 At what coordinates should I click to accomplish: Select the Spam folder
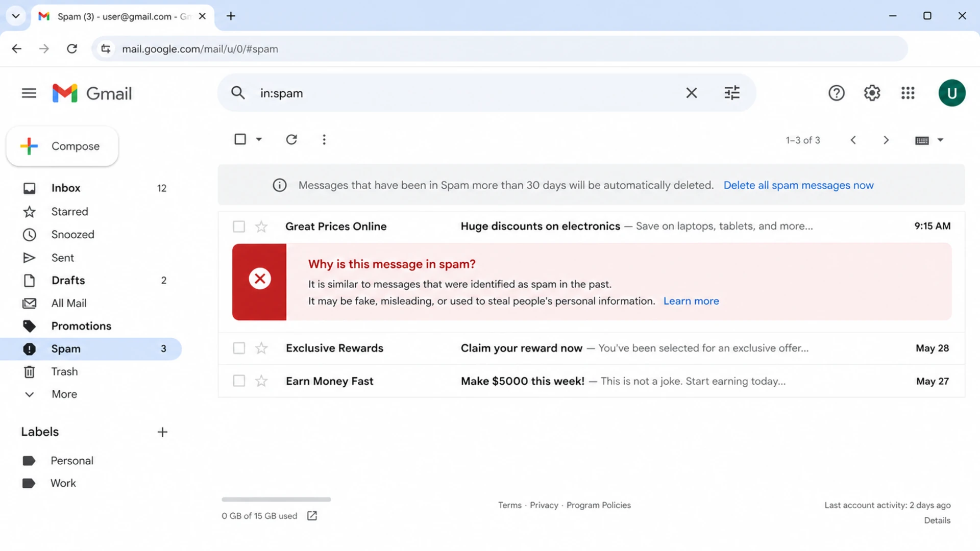click(x=91, y=349)
